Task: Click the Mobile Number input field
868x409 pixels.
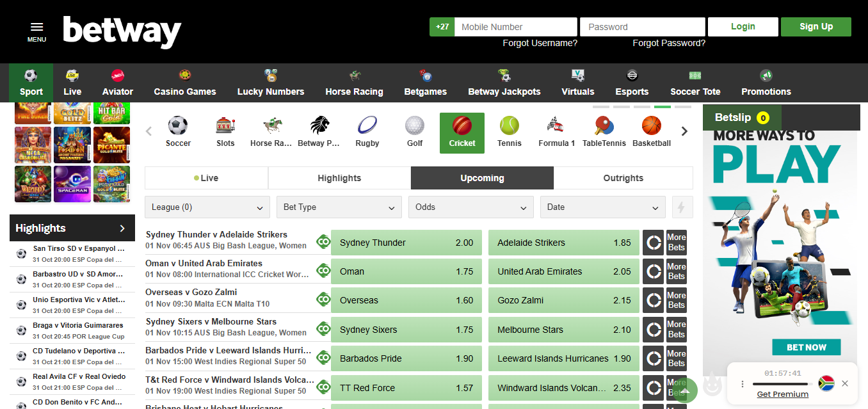Action: [x=515, y=27]
